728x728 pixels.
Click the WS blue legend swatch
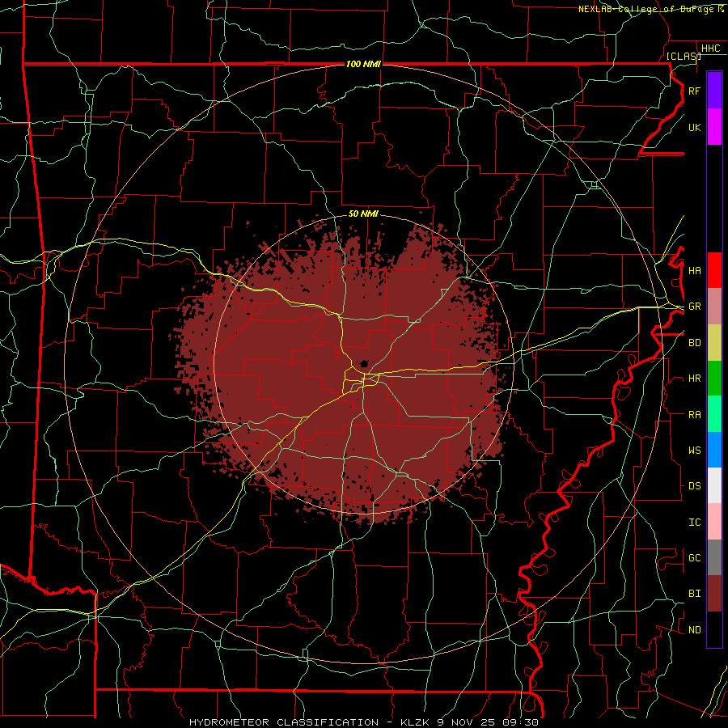(714, 450)
